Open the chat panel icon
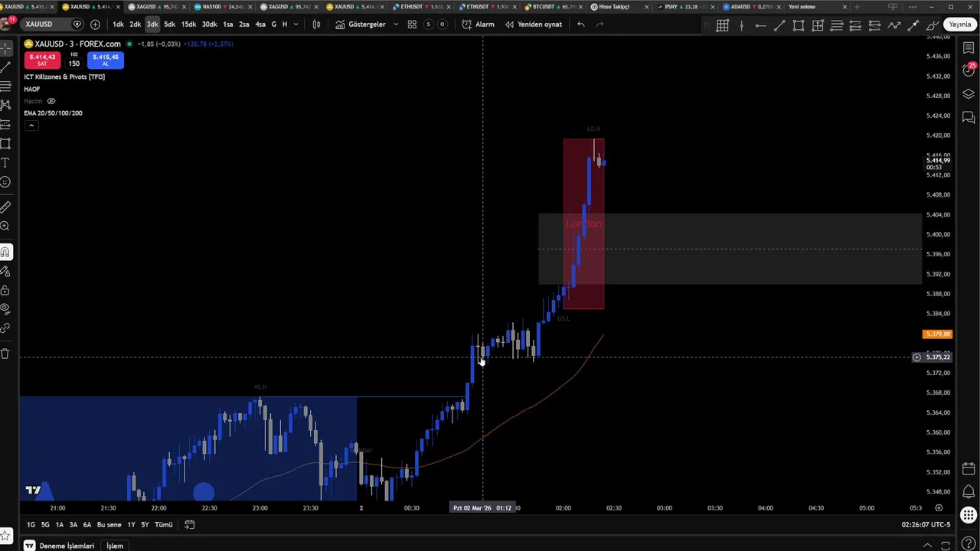This screenshot has width=980, height=551. point(969,117)
